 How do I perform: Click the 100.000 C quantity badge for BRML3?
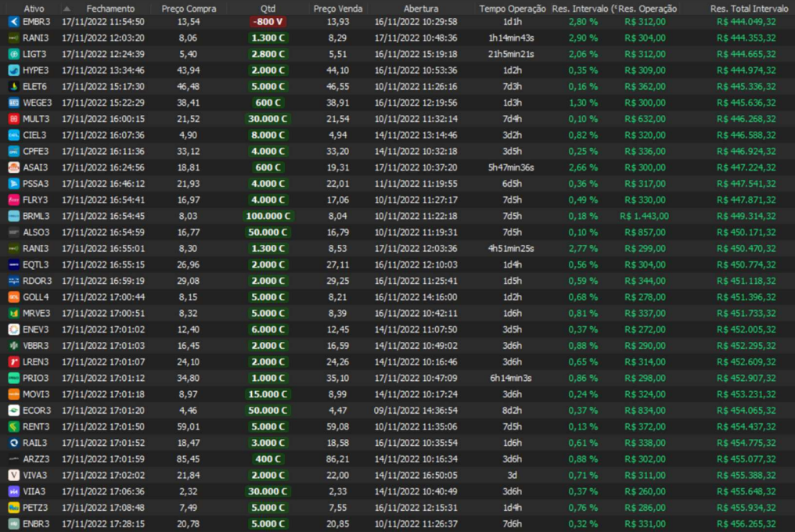tap(268, 216)
